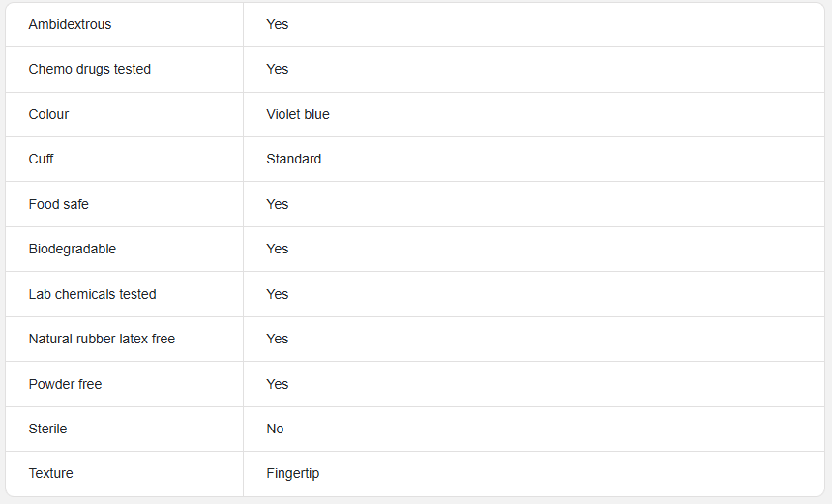Click the No value for Sterile
This screenshot has height=504, width=832.
[275, 429]
